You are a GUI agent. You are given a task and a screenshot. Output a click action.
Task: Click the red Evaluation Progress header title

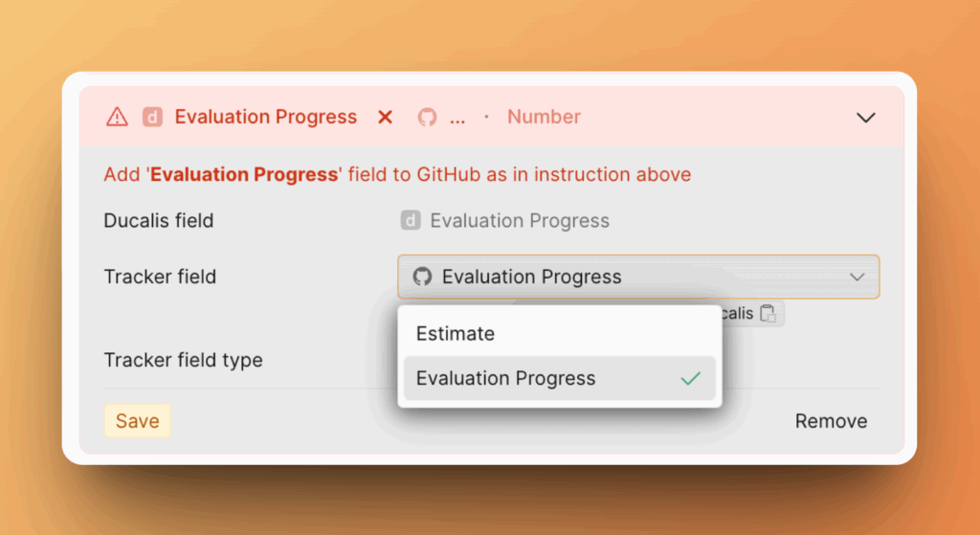click(265, 117)
